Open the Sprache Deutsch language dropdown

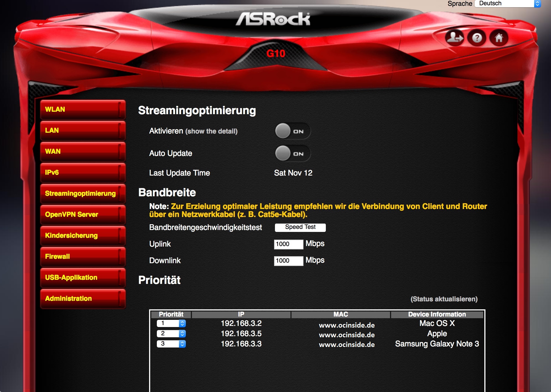[x=508, y=4]
